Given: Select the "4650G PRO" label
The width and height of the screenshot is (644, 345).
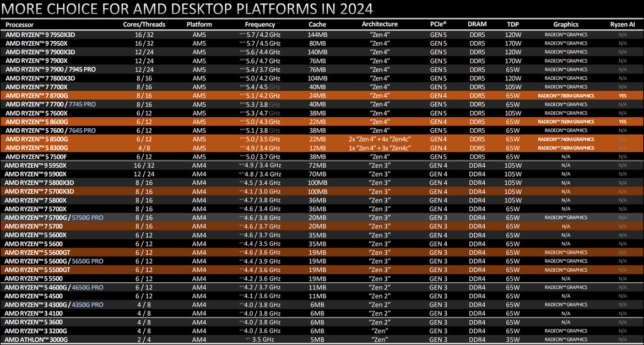Looking at the screenshot, I should point(88,288).
